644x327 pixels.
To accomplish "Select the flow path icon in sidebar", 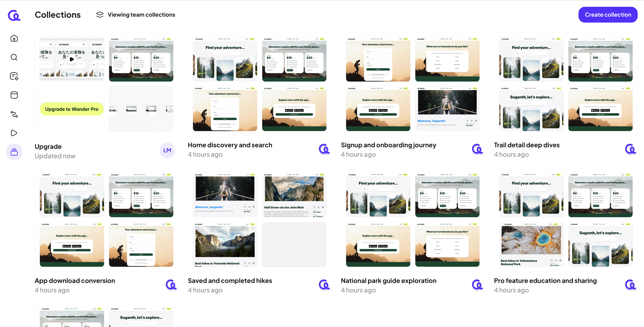I will 14,114.
